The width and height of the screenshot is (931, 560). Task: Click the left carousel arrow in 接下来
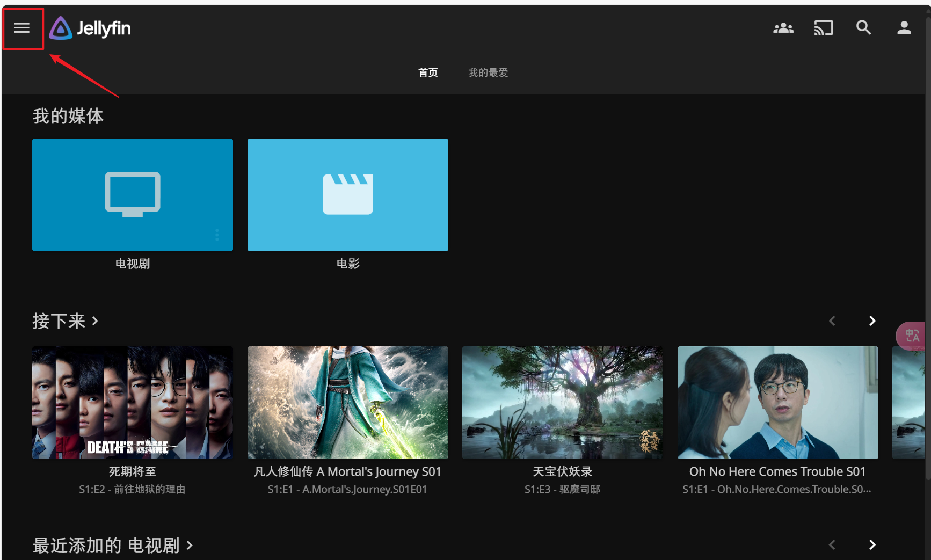832,321
